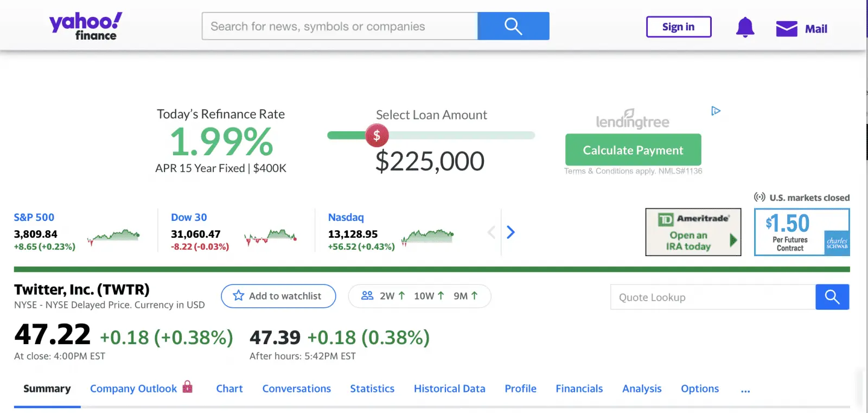
Task: Open the S&P 500 index link
Action: pyautogui.click(x=34, y=217)
